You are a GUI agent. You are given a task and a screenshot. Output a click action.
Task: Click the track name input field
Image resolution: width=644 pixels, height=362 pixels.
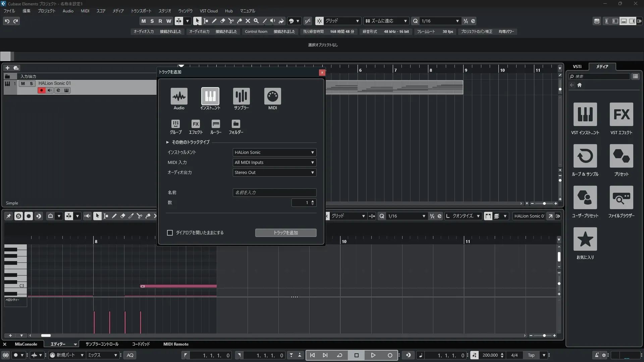pos(274,193)
